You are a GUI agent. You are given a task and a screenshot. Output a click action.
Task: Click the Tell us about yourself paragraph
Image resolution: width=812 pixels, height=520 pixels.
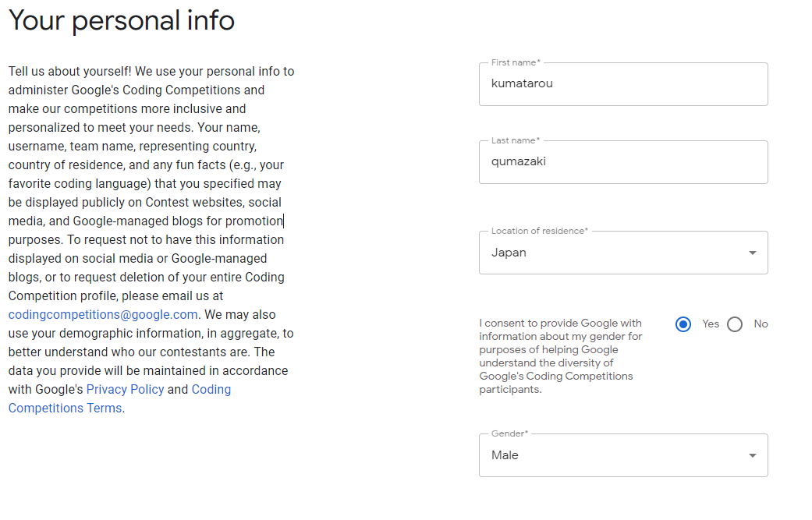point(151,239)
